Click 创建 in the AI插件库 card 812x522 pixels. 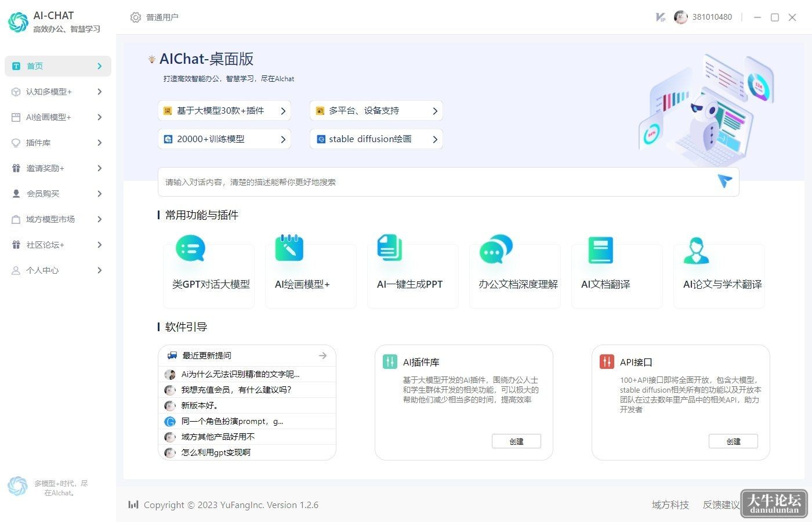point(516,441)
